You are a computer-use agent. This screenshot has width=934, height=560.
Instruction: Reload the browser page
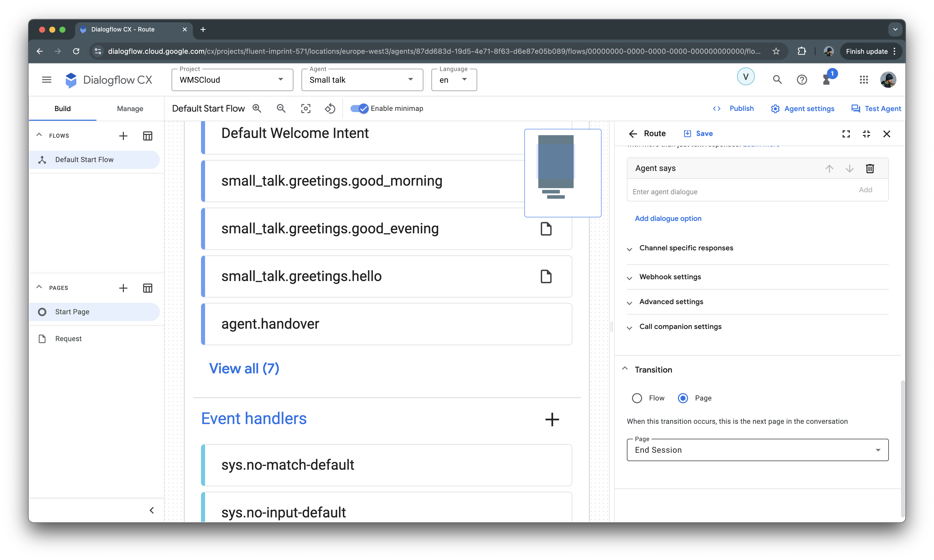[76, 51]
